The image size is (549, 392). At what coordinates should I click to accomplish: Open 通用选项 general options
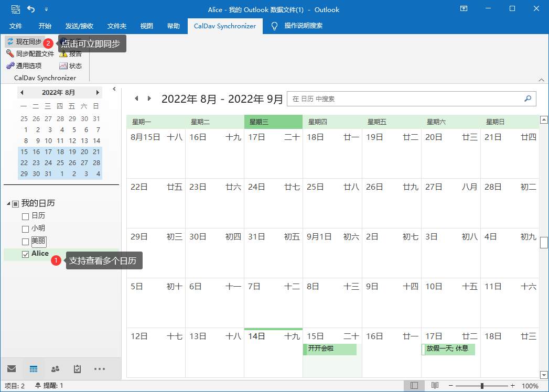click(24, 66)
